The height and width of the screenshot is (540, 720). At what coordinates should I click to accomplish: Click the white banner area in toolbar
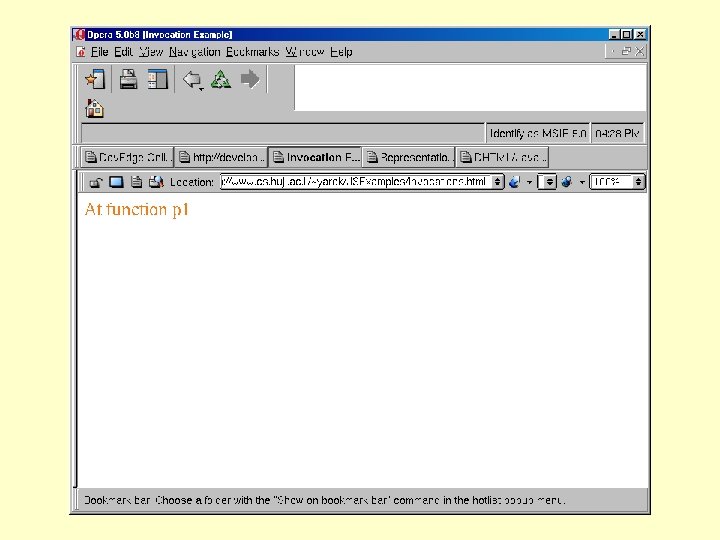tap(470, 88)
